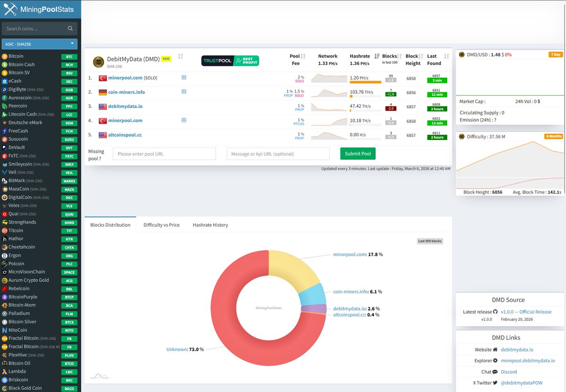
Task: Click the DebitMyData coin logo in header
Action: point(99,62)
